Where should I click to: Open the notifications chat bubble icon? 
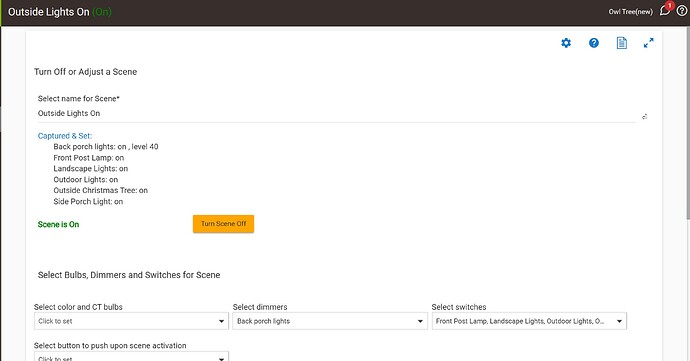pyautogui.click(x=664, y=11)
